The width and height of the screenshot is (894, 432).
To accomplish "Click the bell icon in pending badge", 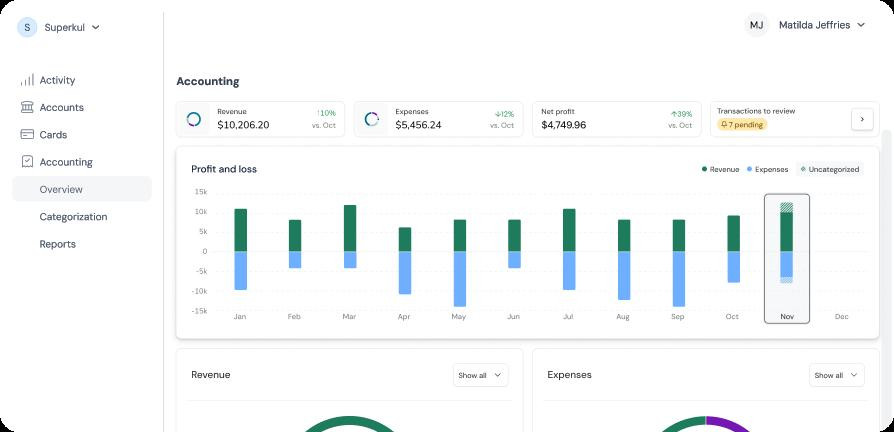I will point(724,124).
